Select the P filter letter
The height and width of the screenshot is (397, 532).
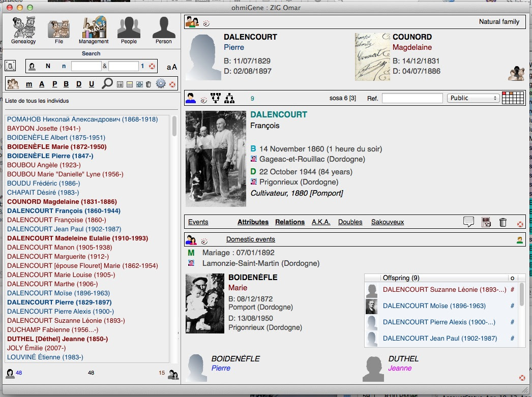[x=54, y=84]
